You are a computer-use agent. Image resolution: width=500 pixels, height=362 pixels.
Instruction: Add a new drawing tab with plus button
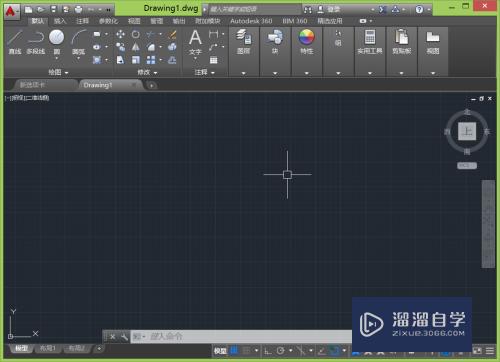click(151, 86)
